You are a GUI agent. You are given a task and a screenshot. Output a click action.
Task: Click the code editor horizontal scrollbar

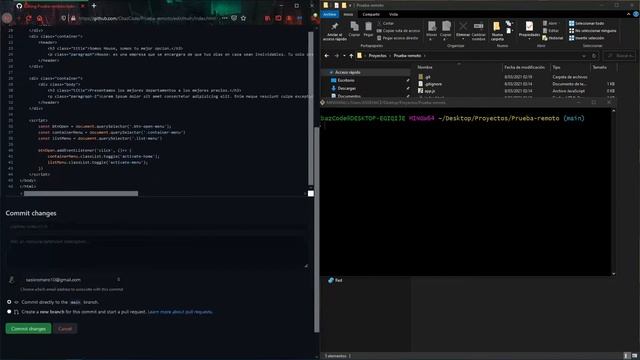coord(81,193)
